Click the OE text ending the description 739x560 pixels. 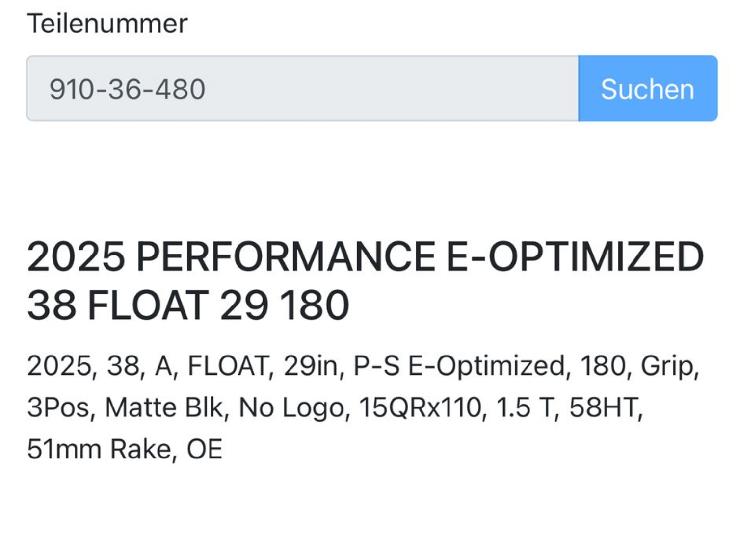(205, 449)
